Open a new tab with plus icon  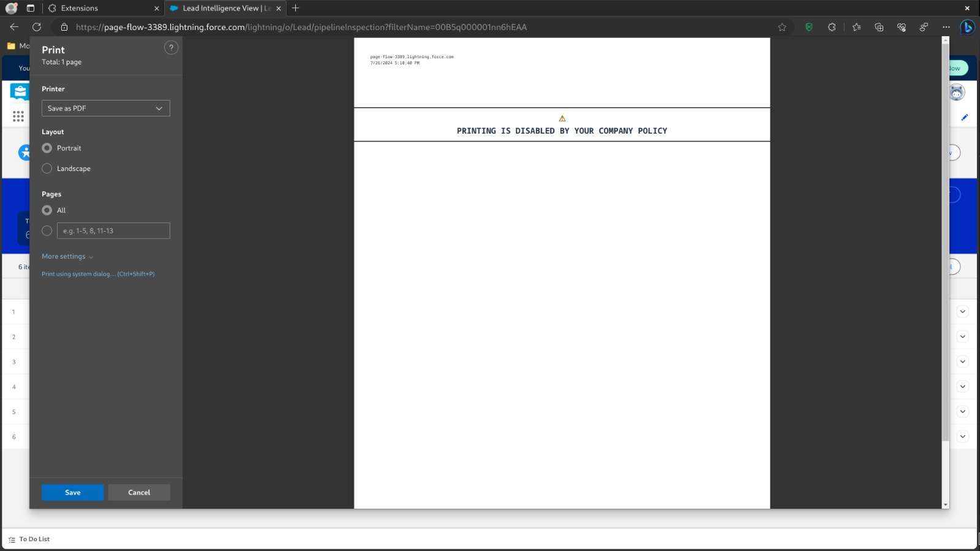296,8
